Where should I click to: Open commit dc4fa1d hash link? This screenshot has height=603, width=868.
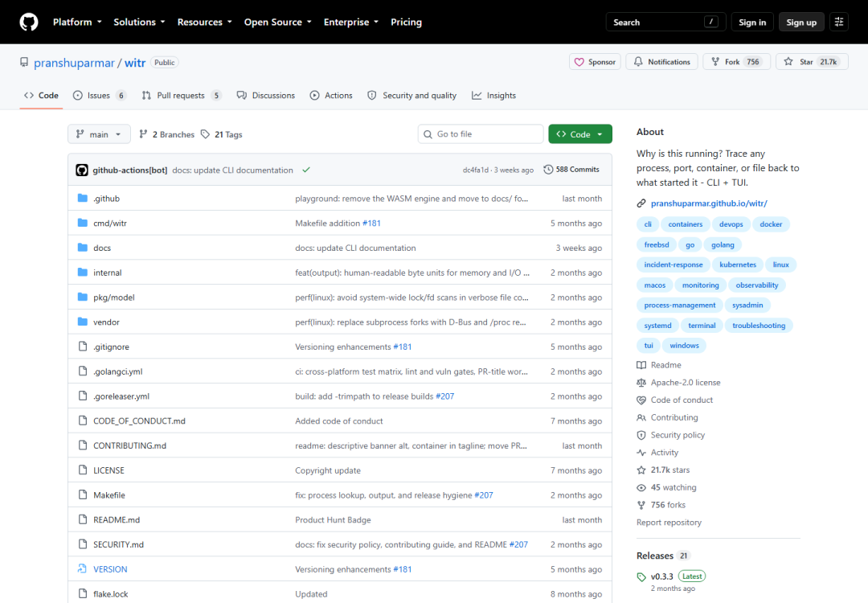tap(476, 170)
